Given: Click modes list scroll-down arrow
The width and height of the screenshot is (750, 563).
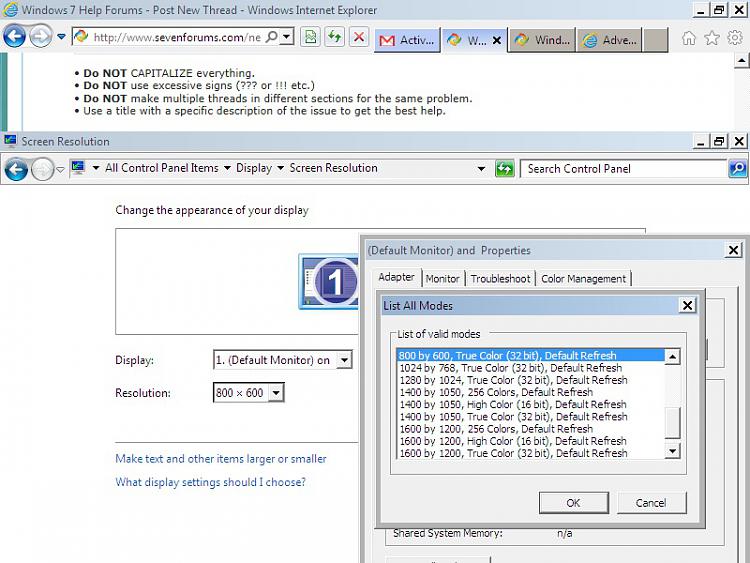Looking at the screenshot, I should click(673, 451).
